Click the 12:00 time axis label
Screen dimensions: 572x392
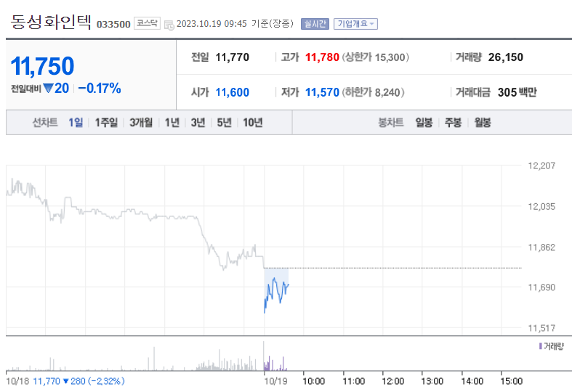[393, 381]
